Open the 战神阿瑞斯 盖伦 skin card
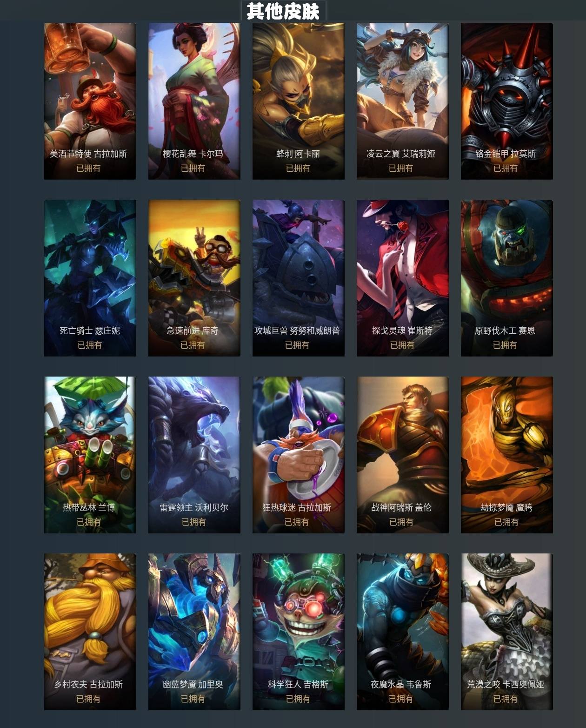The height and width of the screenshot is (728, 586). click(x=403, y=455)
